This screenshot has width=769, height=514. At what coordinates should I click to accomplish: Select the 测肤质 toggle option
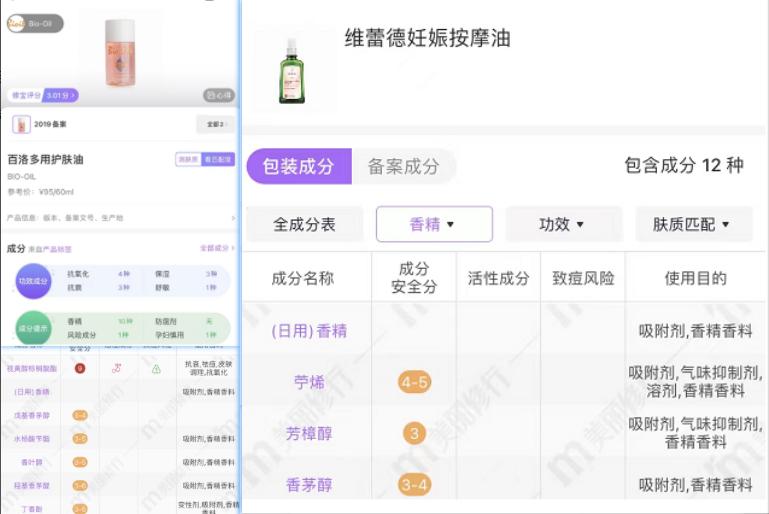(188, 159)
